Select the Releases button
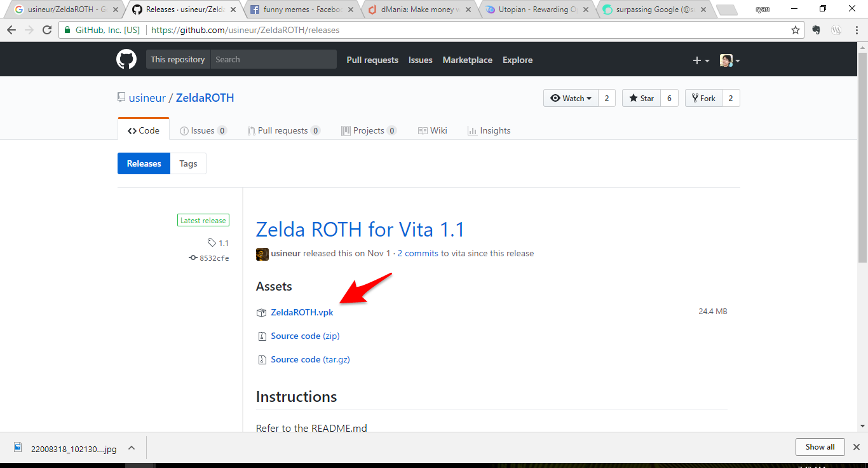The width and height of the screenshot is (868, 468). (144, 163)
